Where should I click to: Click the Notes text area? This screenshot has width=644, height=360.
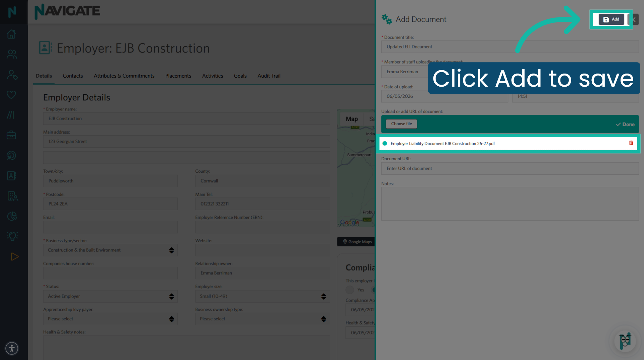click(x=510, y=204)
